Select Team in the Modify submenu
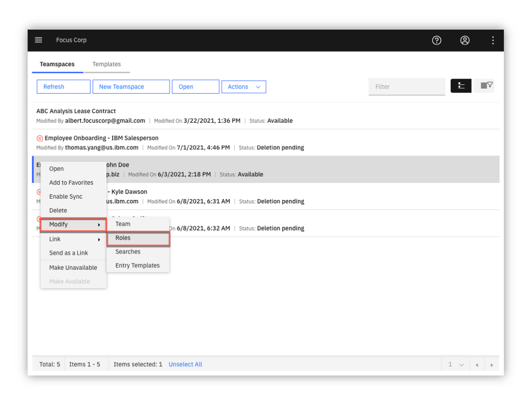The height and width of the screenshot is (405, 532). 138,224
